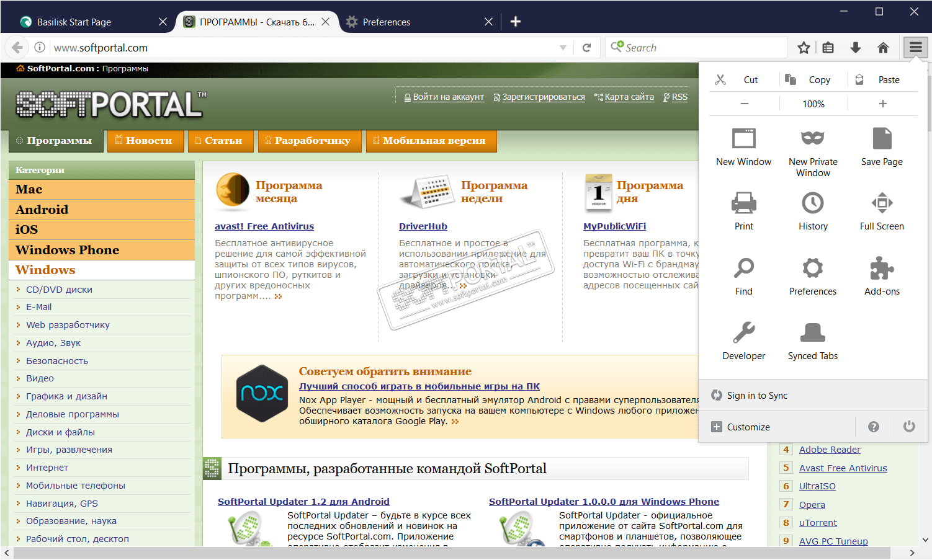Open the CD/DVD диски subcategory
932x560 pixels.
coord(59,290)
